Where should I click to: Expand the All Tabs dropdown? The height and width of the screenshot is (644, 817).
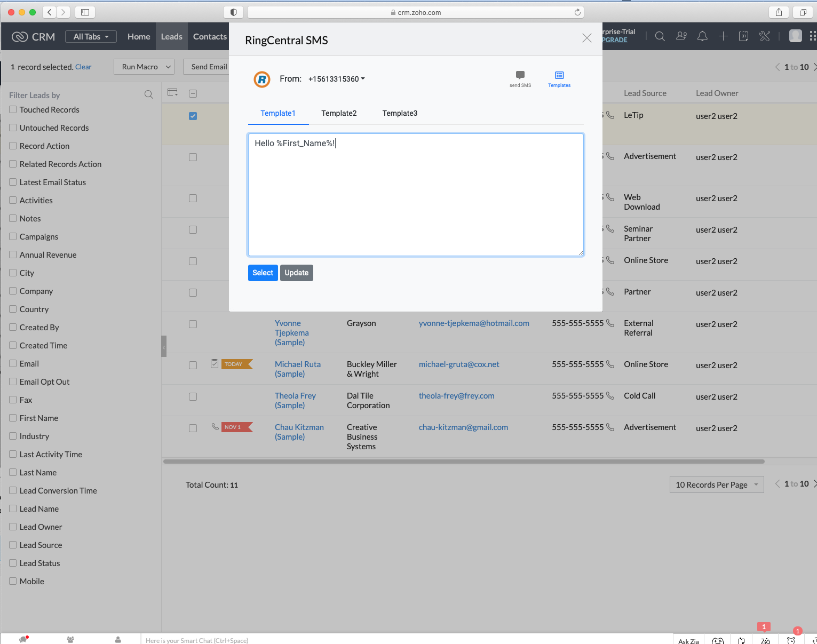(91, 36)
